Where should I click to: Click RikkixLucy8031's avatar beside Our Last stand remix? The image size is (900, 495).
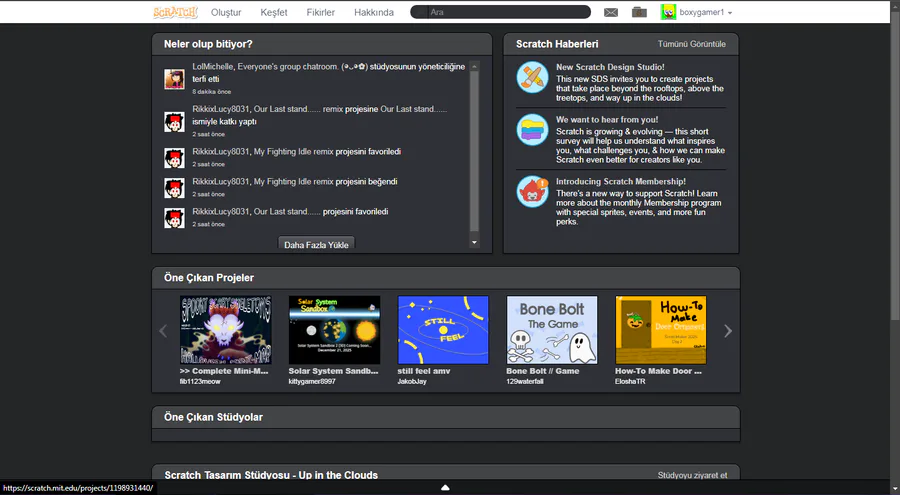coord(174,122)
